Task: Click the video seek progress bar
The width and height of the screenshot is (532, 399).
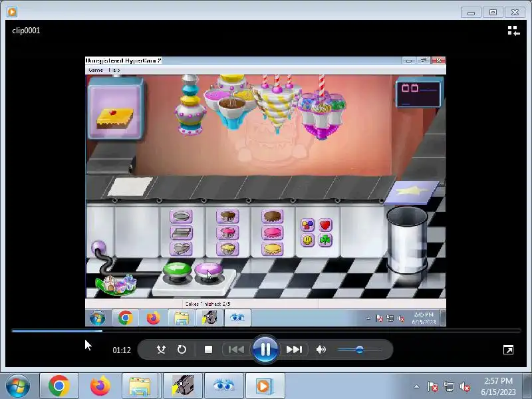Action: coord(266,330)
